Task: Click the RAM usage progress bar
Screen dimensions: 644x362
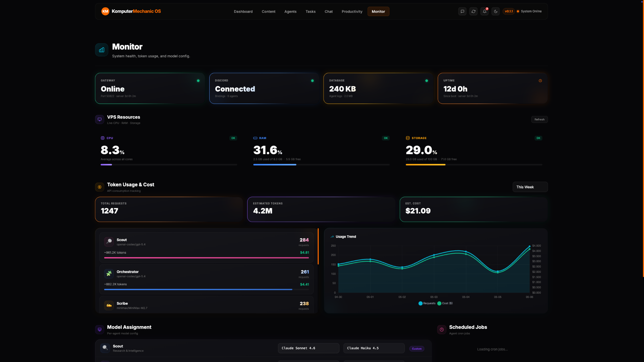Action: [x=321, y=165]
